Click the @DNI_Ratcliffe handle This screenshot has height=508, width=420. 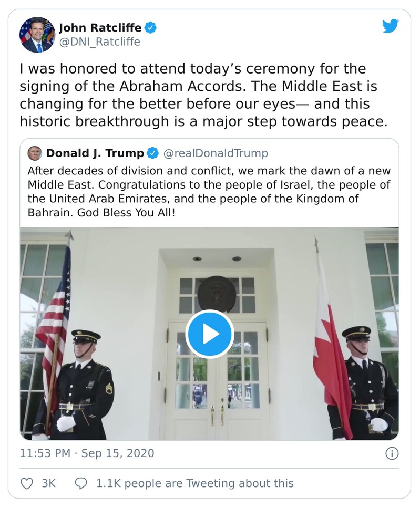pyautogui.click(x=99, y=42)
